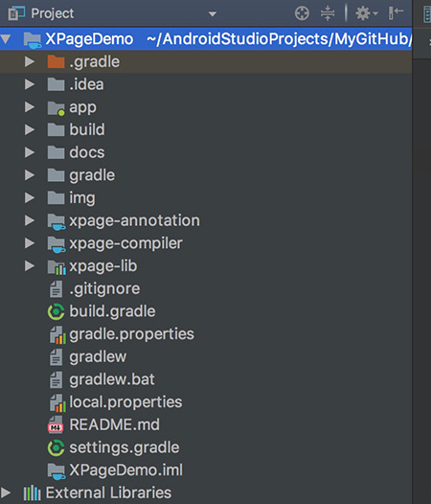Expand the .gradle folder arrow
This screenshot has height=504, width=431.
point(30,61)
